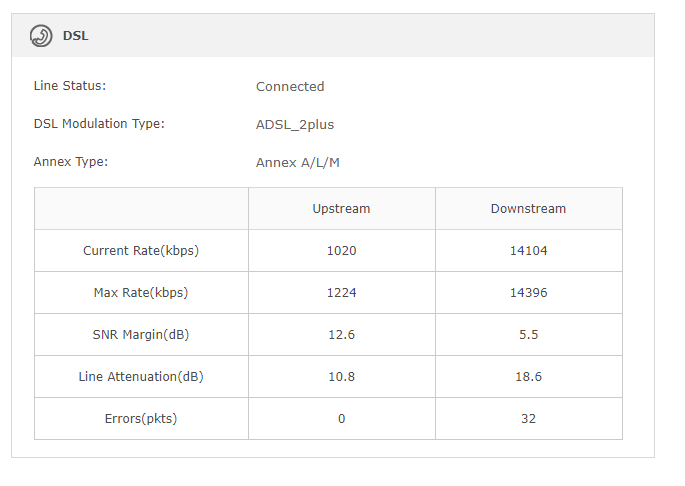Select the Max Rate(kbps) row label
The width and height of the screenshot is (685, 486).
[141, 293]
